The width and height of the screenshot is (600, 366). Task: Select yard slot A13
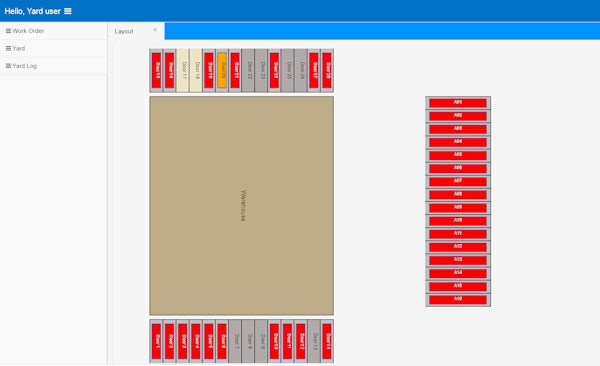pos(458,260)
